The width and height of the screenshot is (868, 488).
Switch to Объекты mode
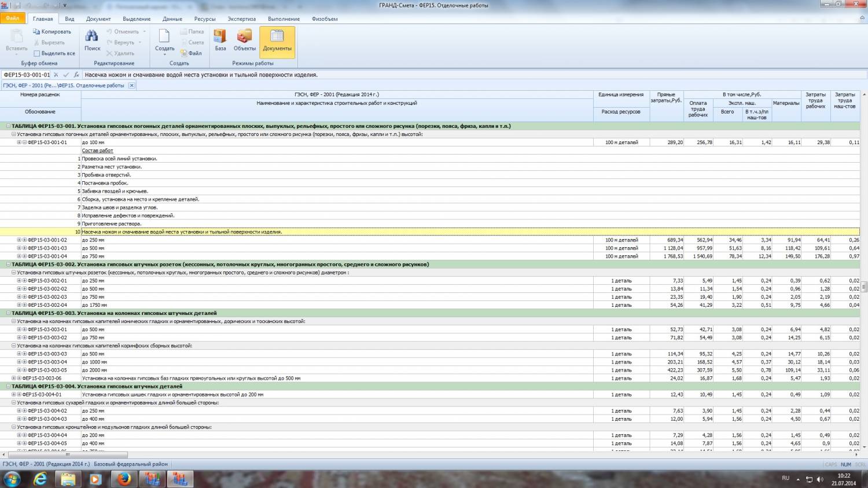pos(244,37)
